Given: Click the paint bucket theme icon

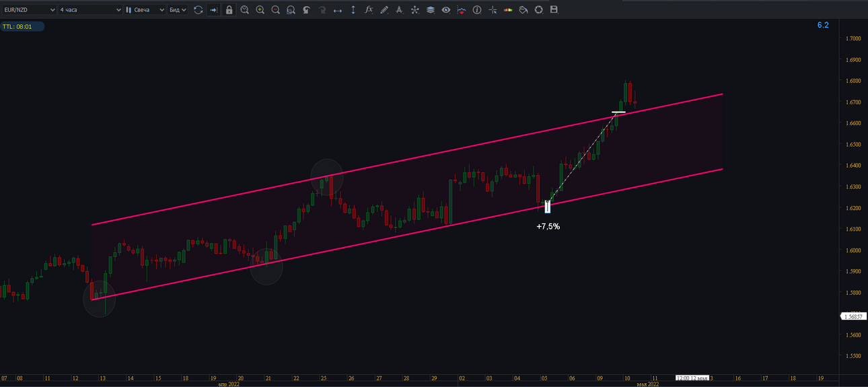Looking at the screenshot, I should pos(523,9).
